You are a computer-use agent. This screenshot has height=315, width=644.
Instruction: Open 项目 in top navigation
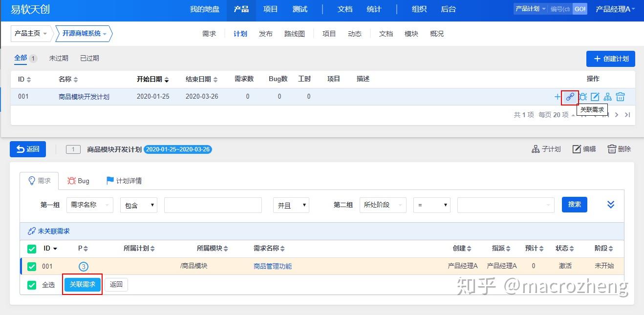pyautogui.click(x=271, y=9)
